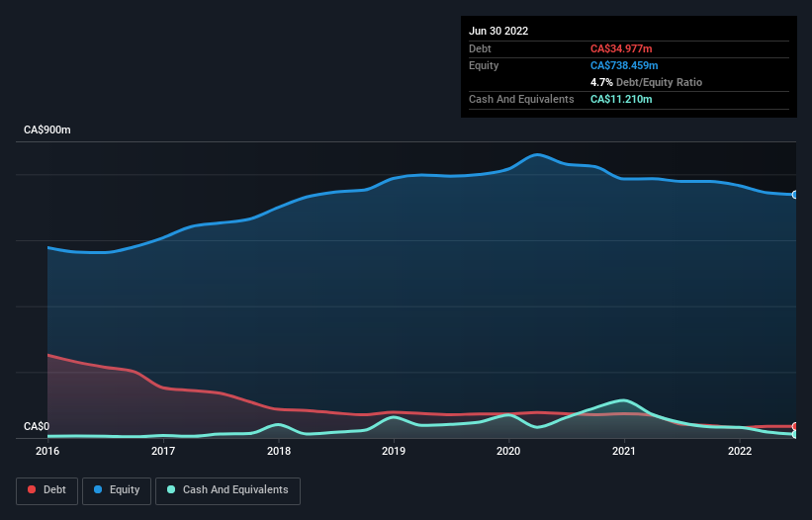The image size is (812, 520).
Task: Select the 2018 axis label
Action: click(279, 451)
